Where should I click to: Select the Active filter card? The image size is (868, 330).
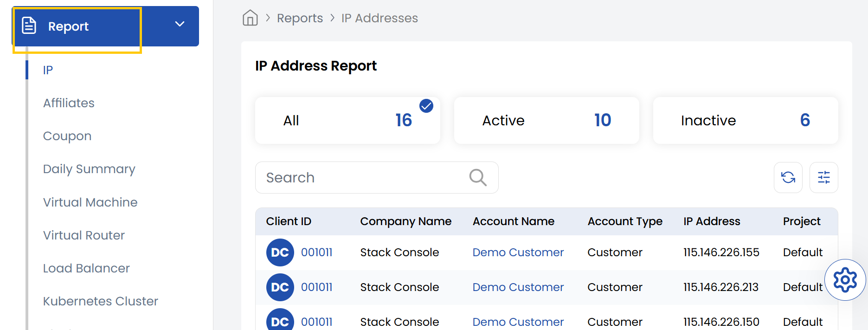point(547,120)
